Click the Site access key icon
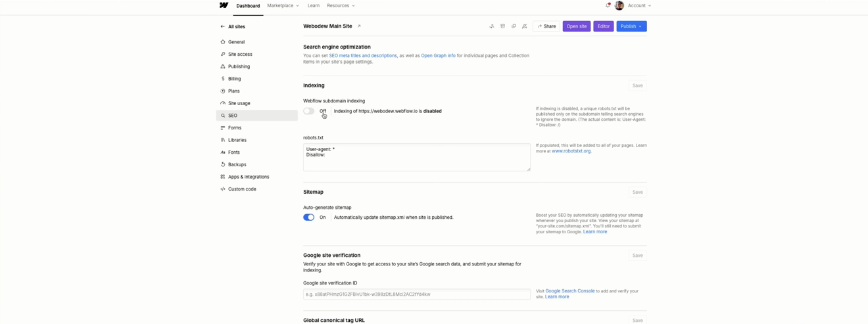Image resolution: width=868 pixels, height=324 pixels. tap(223, 55)
